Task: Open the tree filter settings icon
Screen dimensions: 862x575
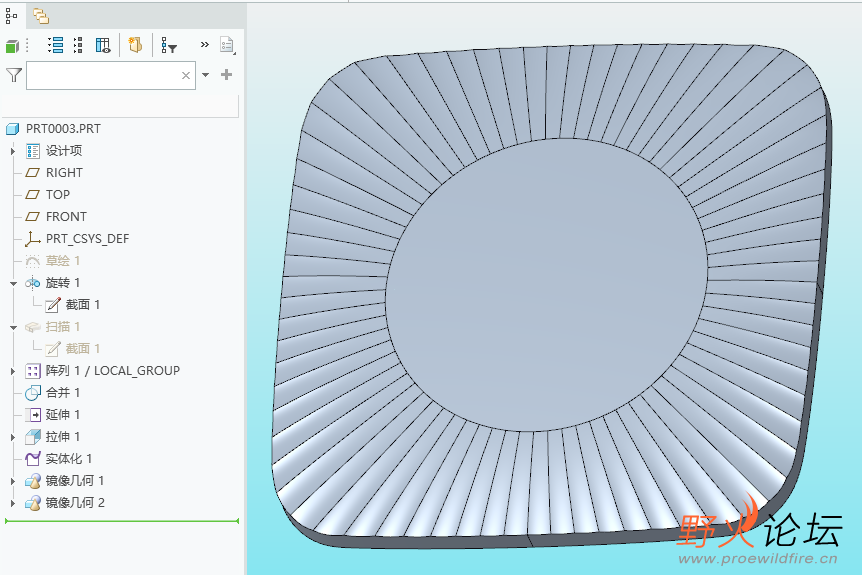Action: pos(169,46)
